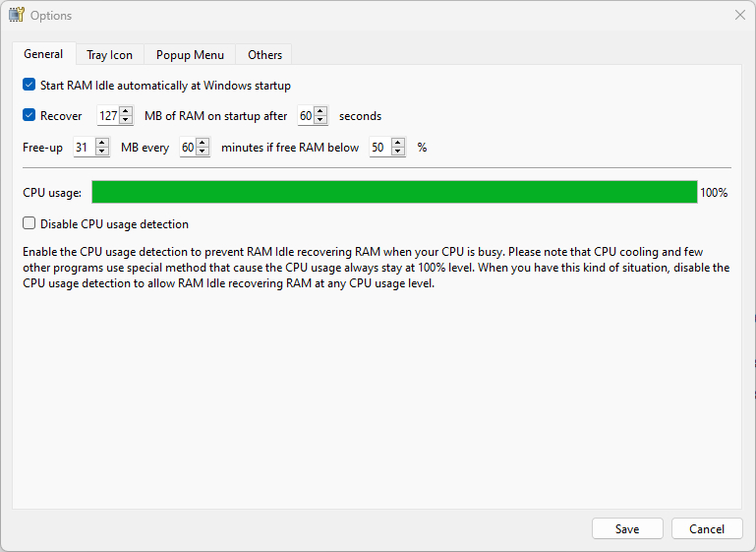Click the 'Free-up' label
The image size is (756, 552).
pos(42,148)
